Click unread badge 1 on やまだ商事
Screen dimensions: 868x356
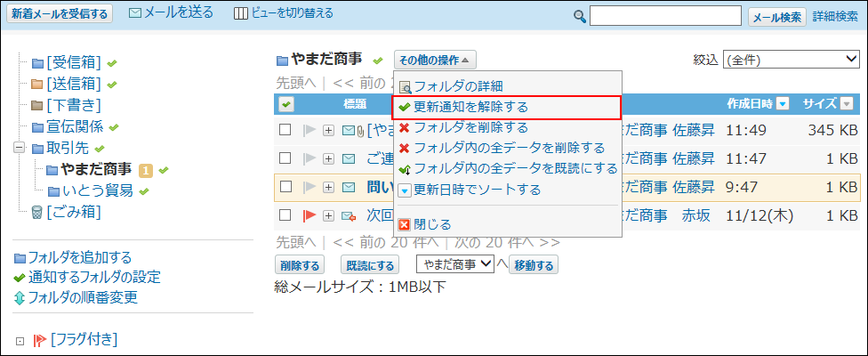coord(145,171)
